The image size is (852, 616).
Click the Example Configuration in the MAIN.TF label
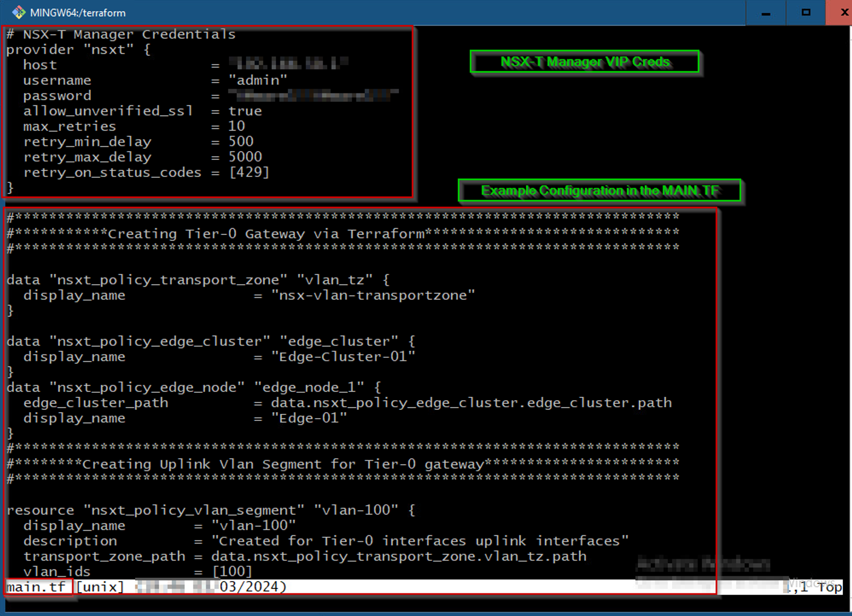tap(599, 190)
